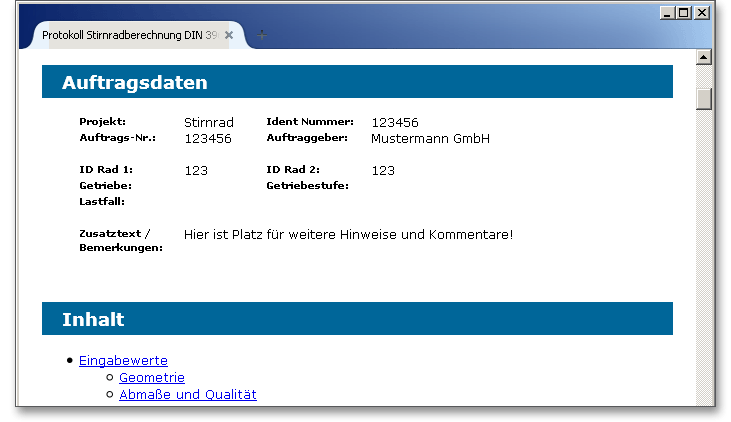The width and height of the screenshot is (731, 422).
Task: Click the Mustermann GmbH client name
Action: click(430, 139)
